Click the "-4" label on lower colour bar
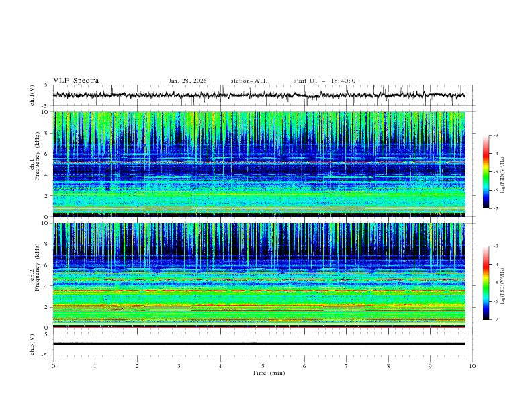Screen dimensions: 532x411 coord(496,265)
